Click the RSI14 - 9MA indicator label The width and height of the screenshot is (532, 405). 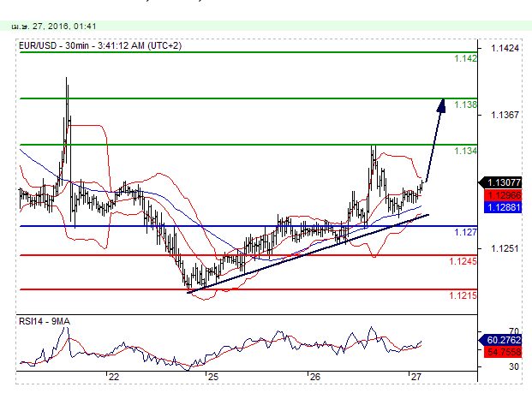point(45,321)
